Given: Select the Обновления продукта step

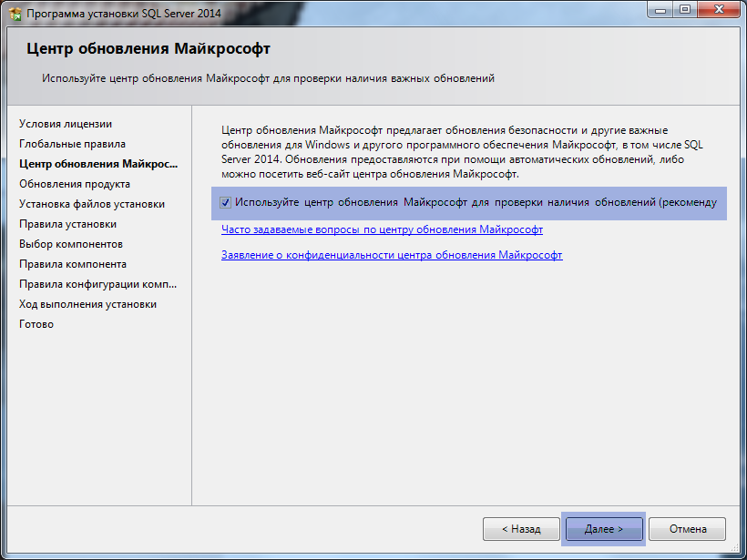Looking at the screenshot, I should (75, 184).
